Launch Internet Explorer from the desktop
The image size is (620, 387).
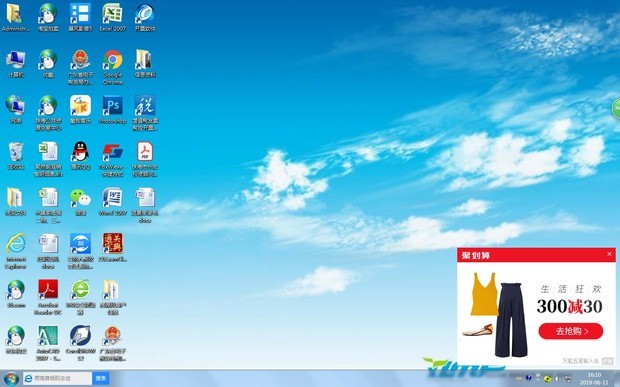(x=16, y=251)
